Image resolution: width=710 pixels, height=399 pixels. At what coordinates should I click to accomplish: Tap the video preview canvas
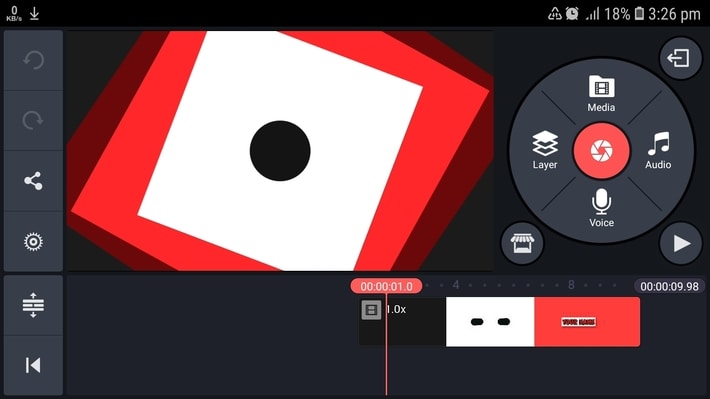(280, 151)
